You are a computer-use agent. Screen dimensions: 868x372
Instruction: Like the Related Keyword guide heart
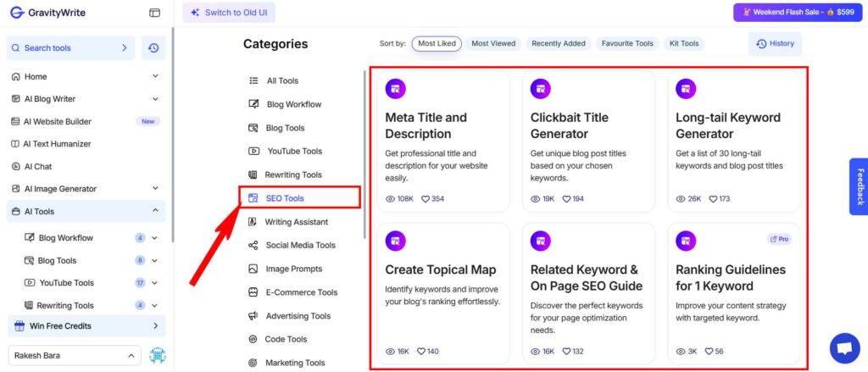[566, 351]
